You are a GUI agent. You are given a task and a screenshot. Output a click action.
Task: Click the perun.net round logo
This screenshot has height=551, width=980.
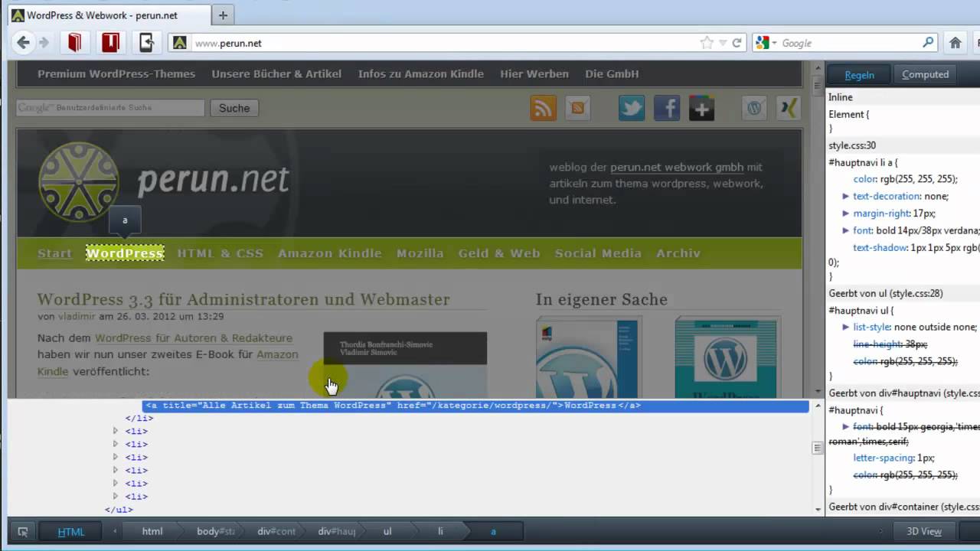coord(79,182)
